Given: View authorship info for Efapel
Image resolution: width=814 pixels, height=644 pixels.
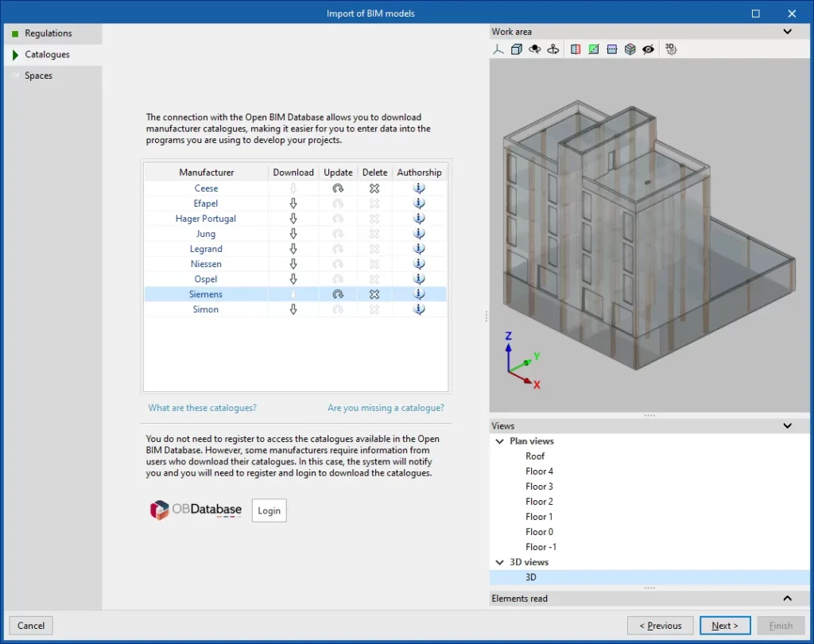Looking at the screenshot, I should (419, 203).
